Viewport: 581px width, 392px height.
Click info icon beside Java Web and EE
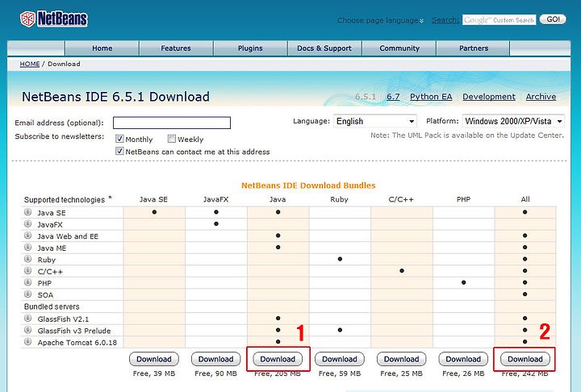click(x=27, y=236)
